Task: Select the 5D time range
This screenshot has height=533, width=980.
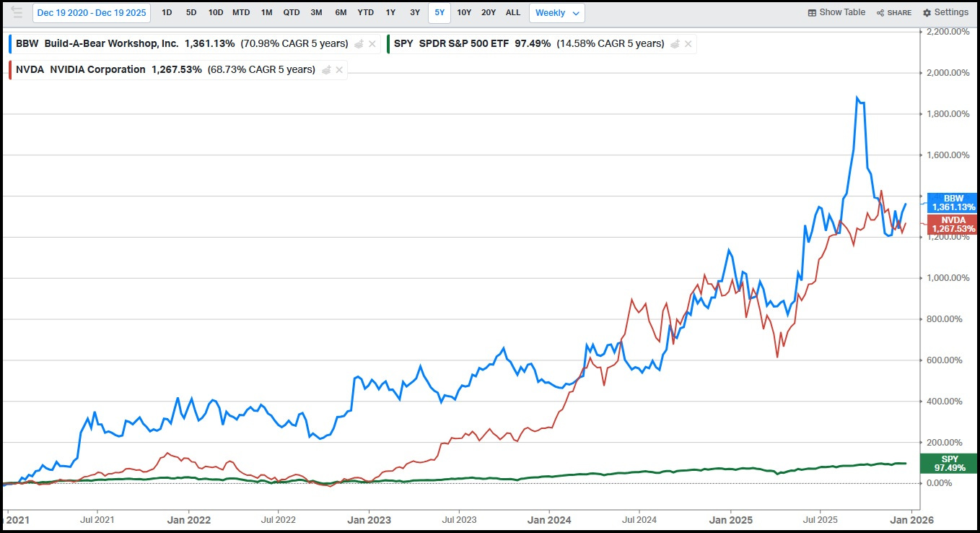Action: click(191, 13)
